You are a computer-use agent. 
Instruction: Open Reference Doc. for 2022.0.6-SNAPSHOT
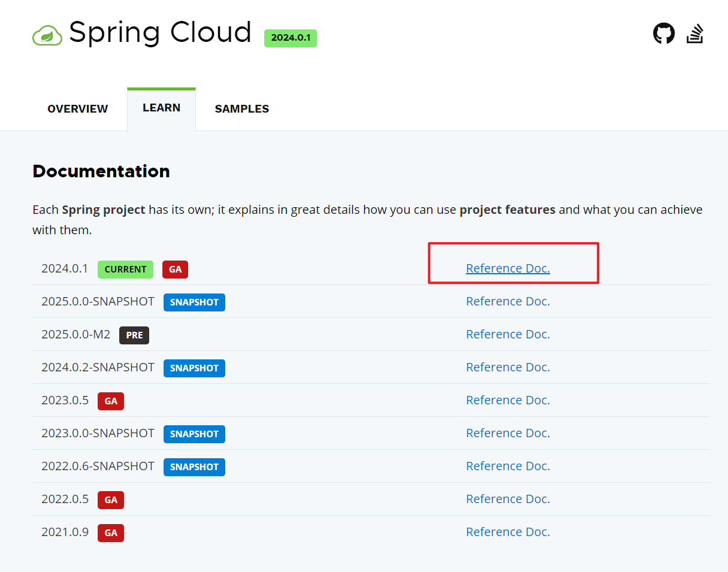508,466
